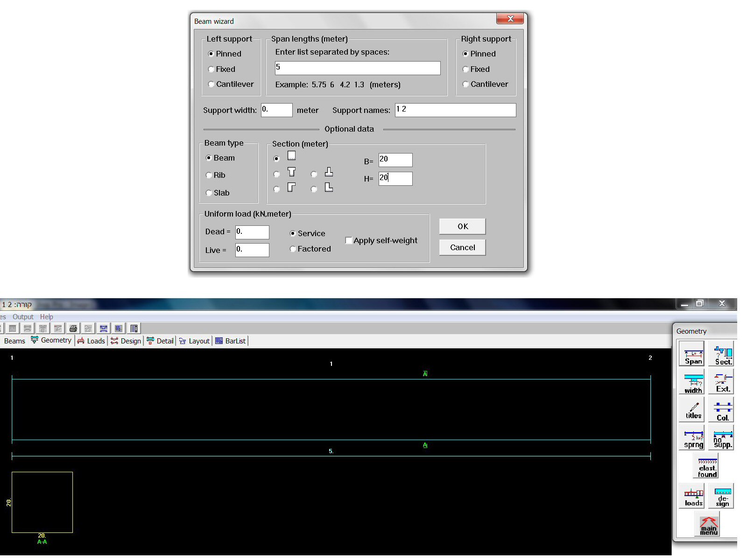Click the blue beam-lines toolbar icon
This screenshot has width=747, height=560.
[103, 329]
